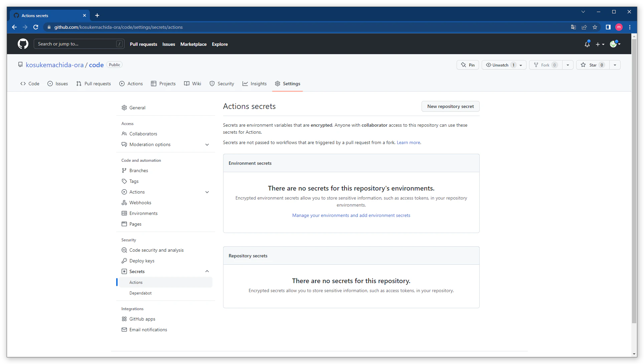The height and width of the screenshot is (364, 644).
Task: Open Webhooks settings
Action: [140, 203]
